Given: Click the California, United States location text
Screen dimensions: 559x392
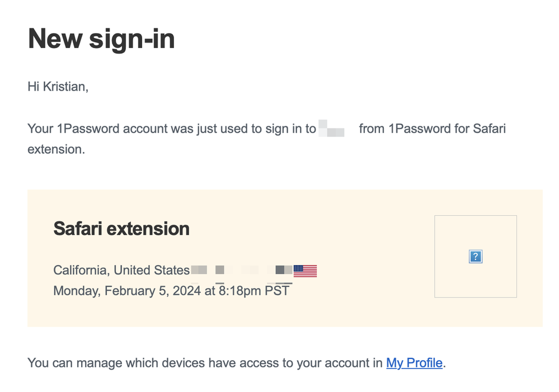Looking at the screenshot, I should tap(121, 271).
